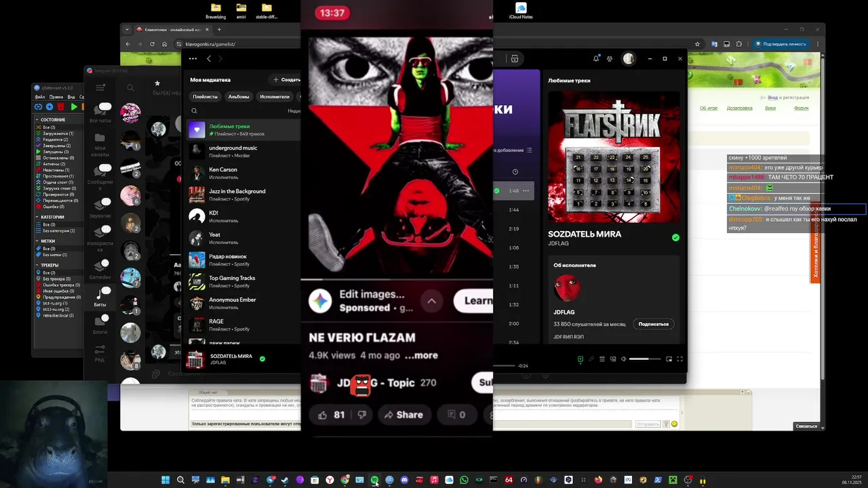The height and width of the screenshot is (488, 868).
Task: Open Вид menu in qBittorrent
Action: 71,97
